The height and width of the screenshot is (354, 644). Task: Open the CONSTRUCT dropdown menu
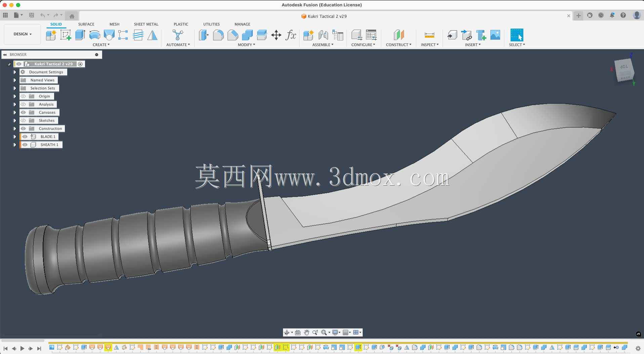pos(399,45)
